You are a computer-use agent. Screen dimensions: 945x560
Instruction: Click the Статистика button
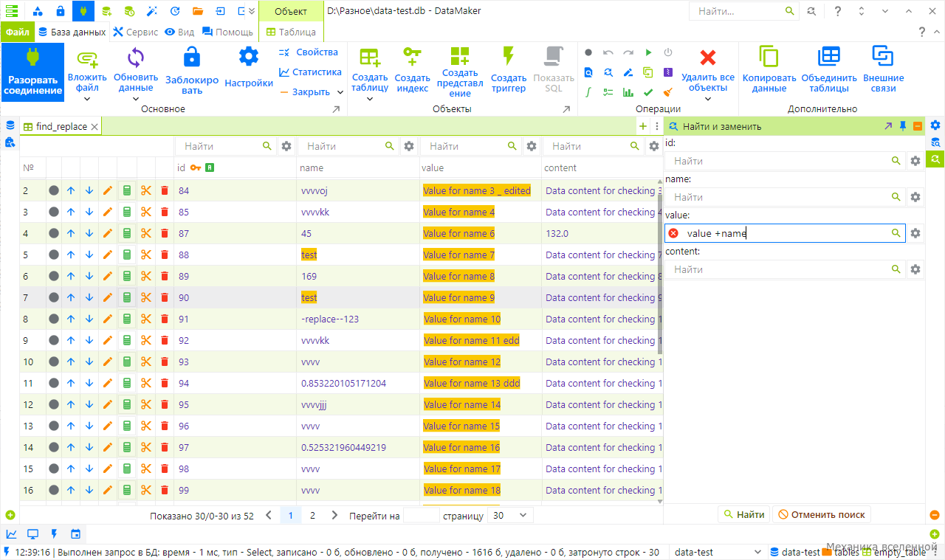click(x=310, y=72)
